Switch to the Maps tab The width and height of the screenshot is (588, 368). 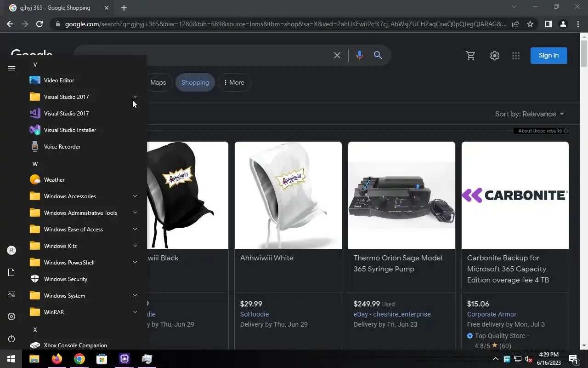pyautogui.click(x=158, y=82)
